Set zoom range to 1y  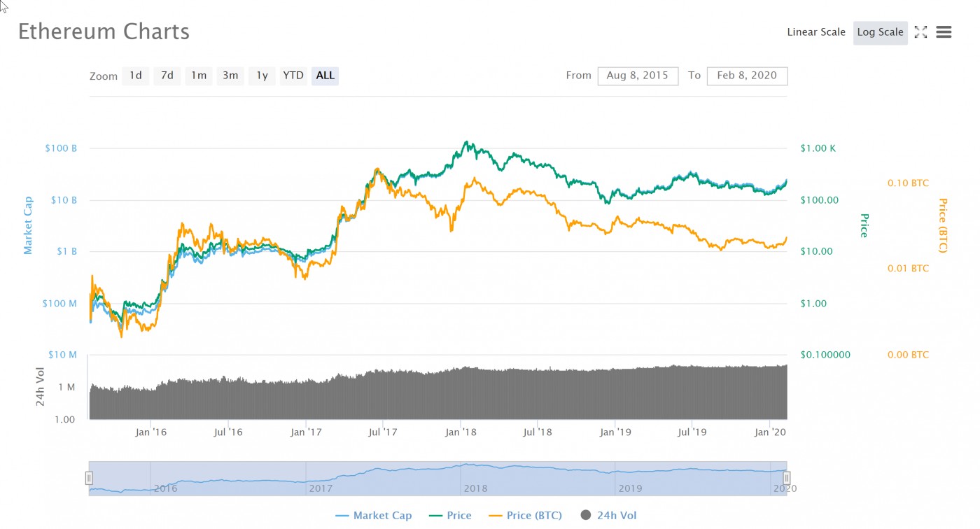262,76
